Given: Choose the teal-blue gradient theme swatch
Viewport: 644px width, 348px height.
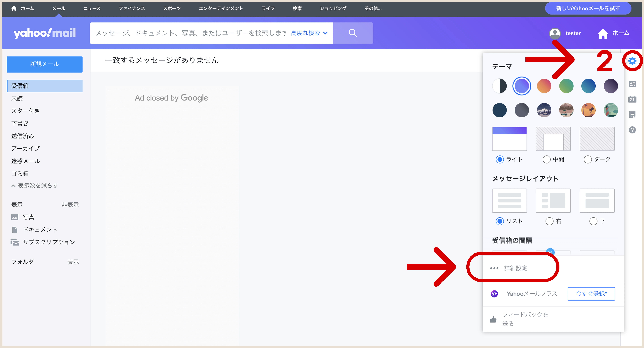Looking at the screenshot, I should 589,86.
